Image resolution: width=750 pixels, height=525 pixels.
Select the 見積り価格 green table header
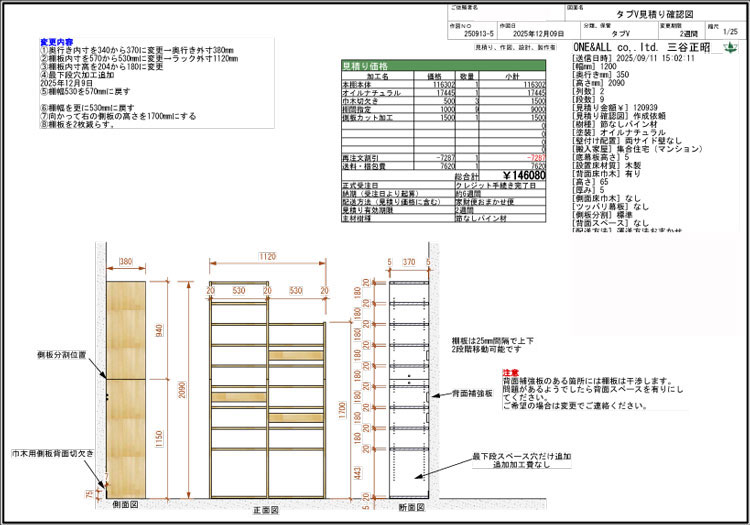[364, 65]
